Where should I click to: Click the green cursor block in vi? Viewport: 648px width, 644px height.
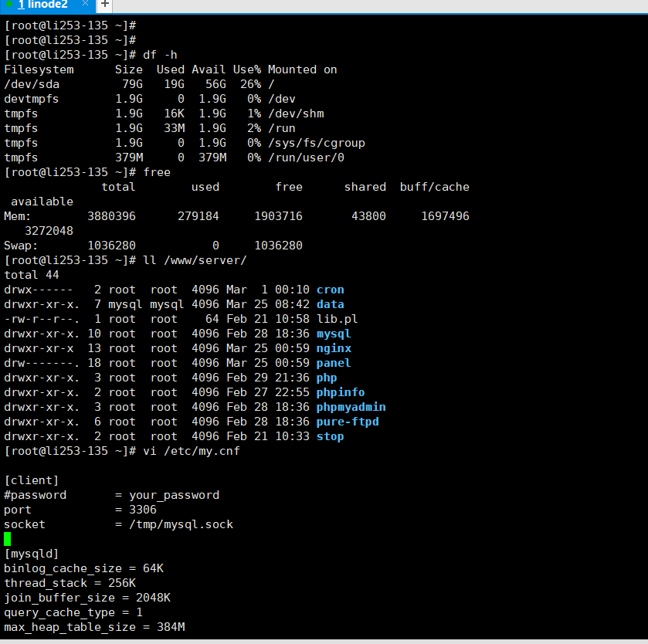(x=8, y=539)
